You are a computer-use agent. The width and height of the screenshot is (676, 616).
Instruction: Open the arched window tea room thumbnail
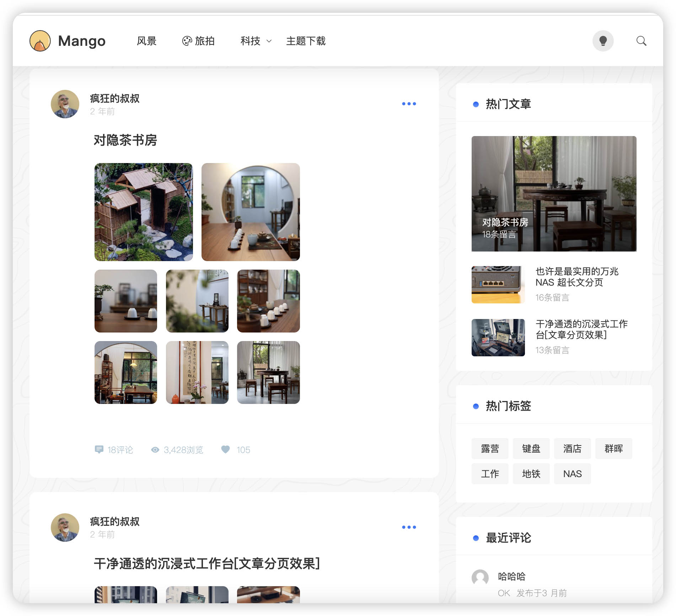coord(126,372)
